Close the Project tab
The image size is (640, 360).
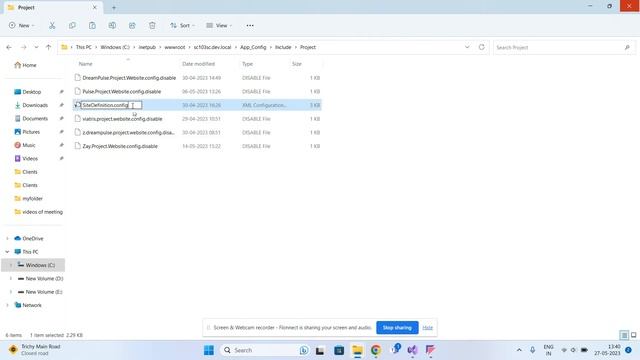[x=95, y=7]
